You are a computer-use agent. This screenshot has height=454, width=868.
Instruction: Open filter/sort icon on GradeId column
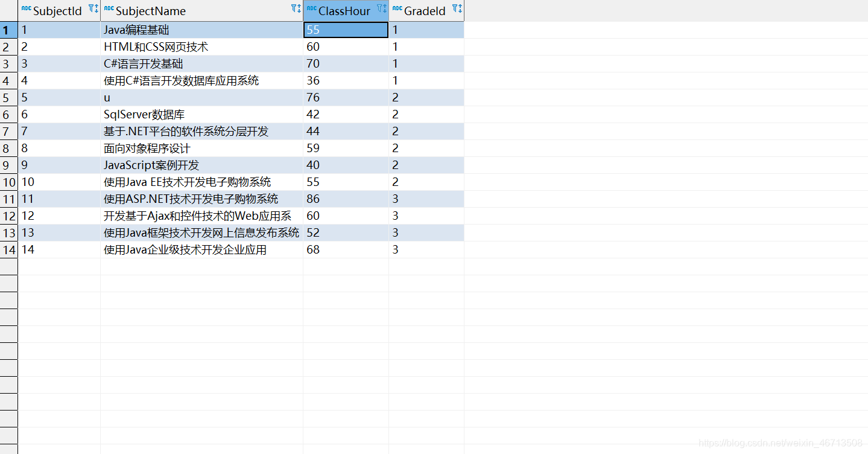tap(457, 8)
